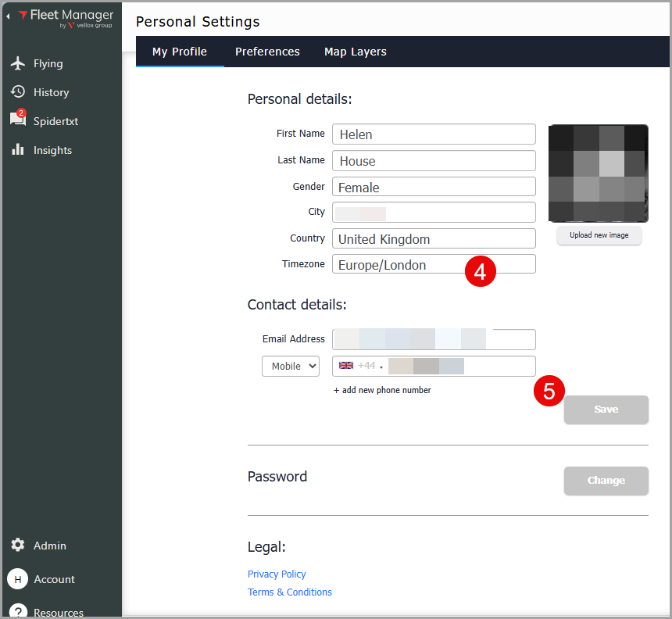Open the Privacy Policy link
Image resolution: width=672 pixels, height=619 pixels.
277,574
